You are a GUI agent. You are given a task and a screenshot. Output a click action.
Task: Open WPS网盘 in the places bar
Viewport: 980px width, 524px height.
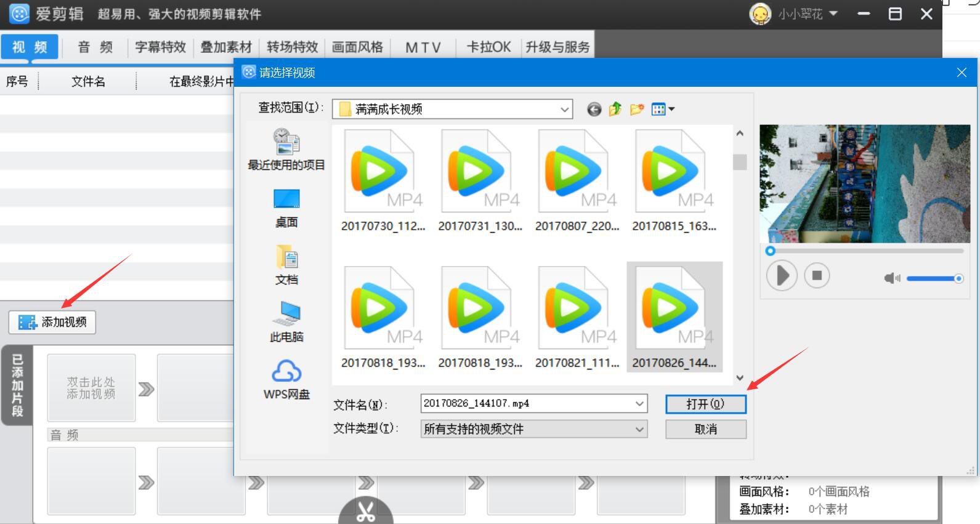[286, 380]
